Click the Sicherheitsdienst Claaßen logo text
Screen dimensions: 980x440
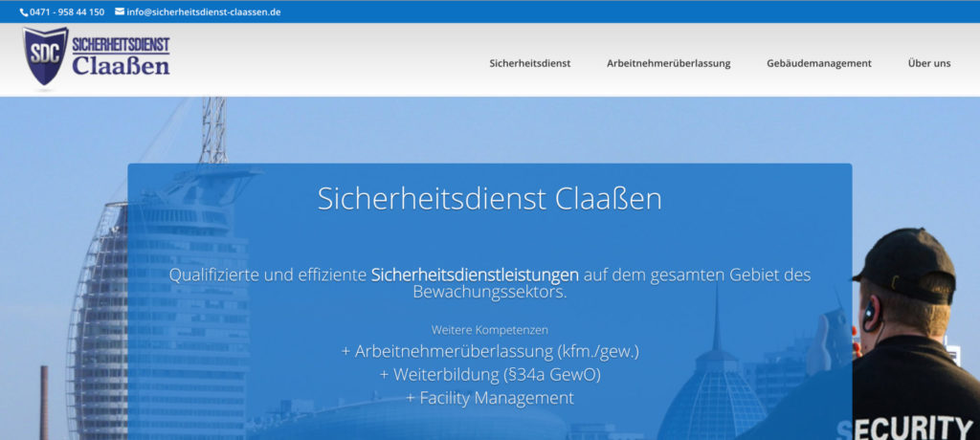click(x=121, y=56)
